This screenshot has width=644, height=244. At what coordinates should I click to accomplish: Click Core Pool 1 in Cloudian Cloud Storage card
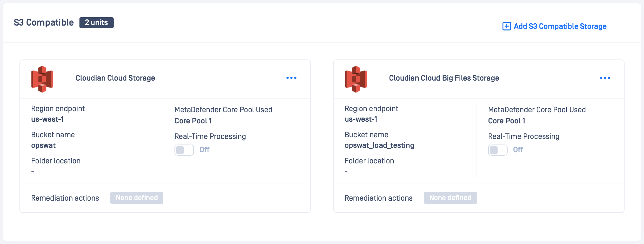pyautogui.click(x=193, y=121)
